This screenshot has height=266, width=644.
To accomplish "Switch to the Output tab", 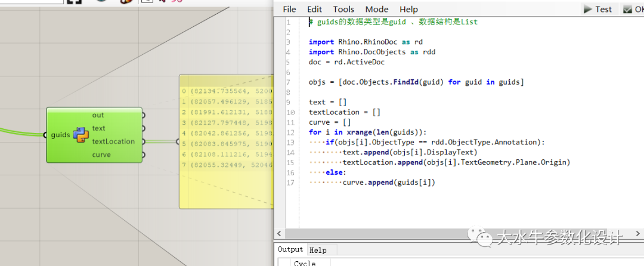I will [290, 249].
